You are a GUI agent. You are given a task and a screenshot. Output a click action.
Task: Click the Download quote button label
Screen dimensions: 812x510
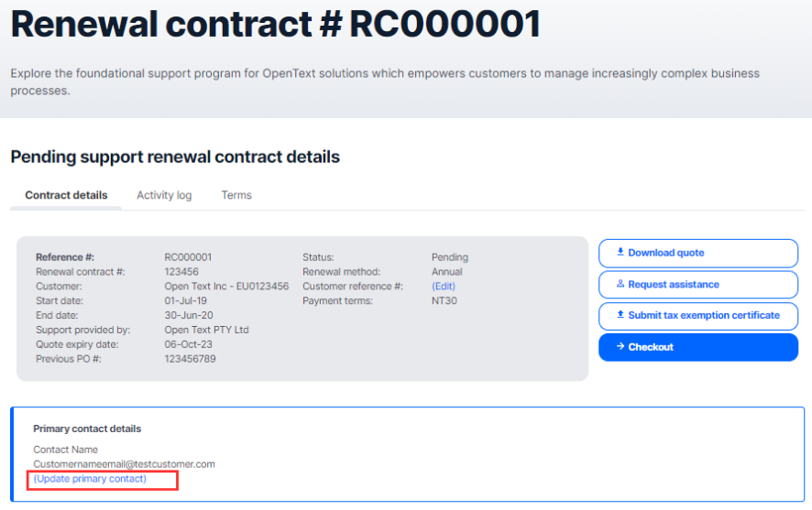click(666, 253)
